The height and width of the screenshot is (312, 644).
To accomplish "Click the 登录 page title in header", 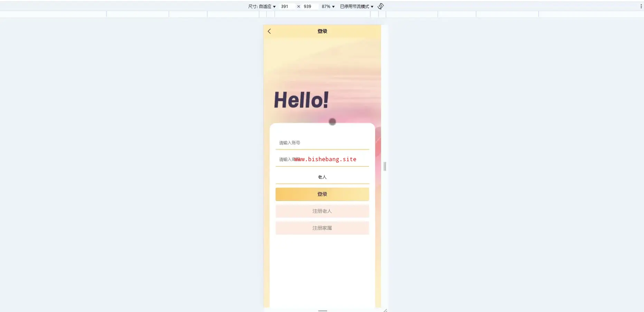I will pos(322,31).
